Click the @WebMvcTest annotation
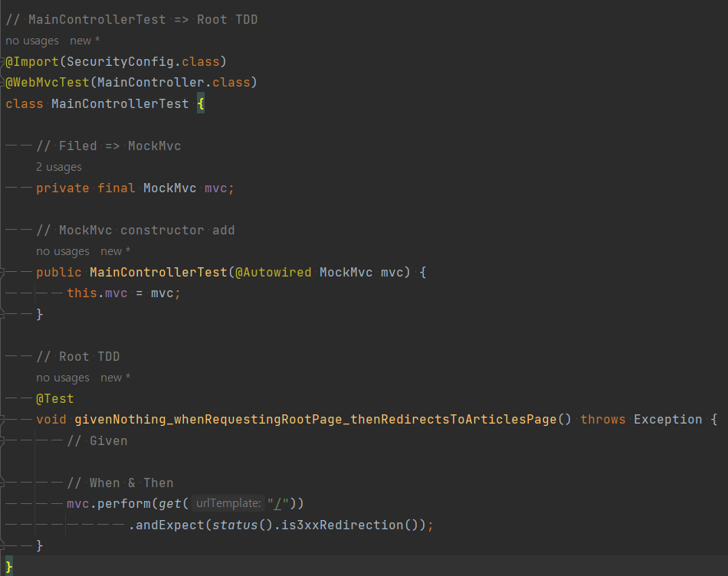The width and height of the screenshot is (728, 576). click(48, 83)
